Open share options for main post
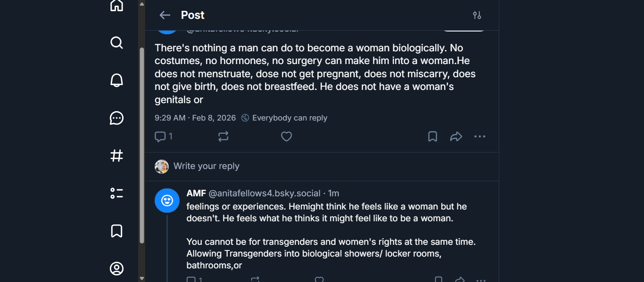The height and width of the screenshot is (282, 644). (x=456, y=137)
